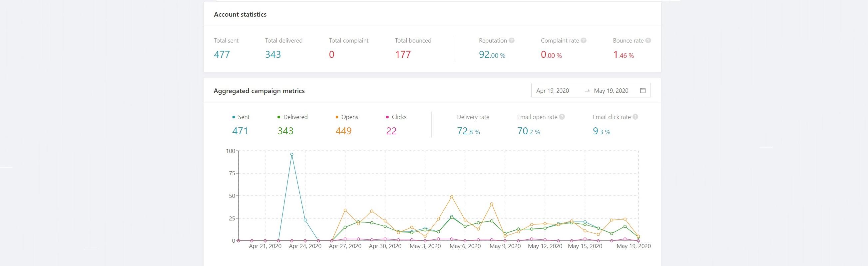Click the Total bounced value 177
This screenshot has height=266, width=868.
pos(403,55)
